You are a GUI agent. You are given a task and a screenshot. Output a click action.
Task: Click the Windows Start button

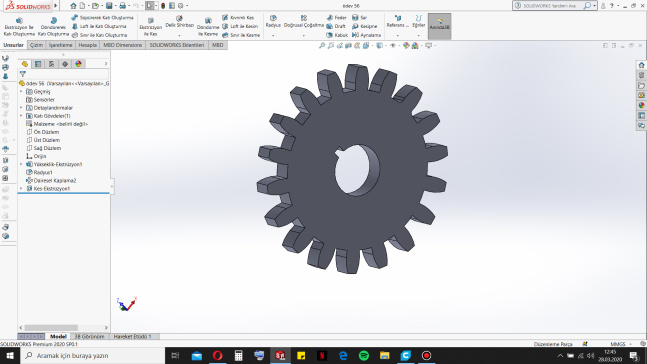[10, 355]
